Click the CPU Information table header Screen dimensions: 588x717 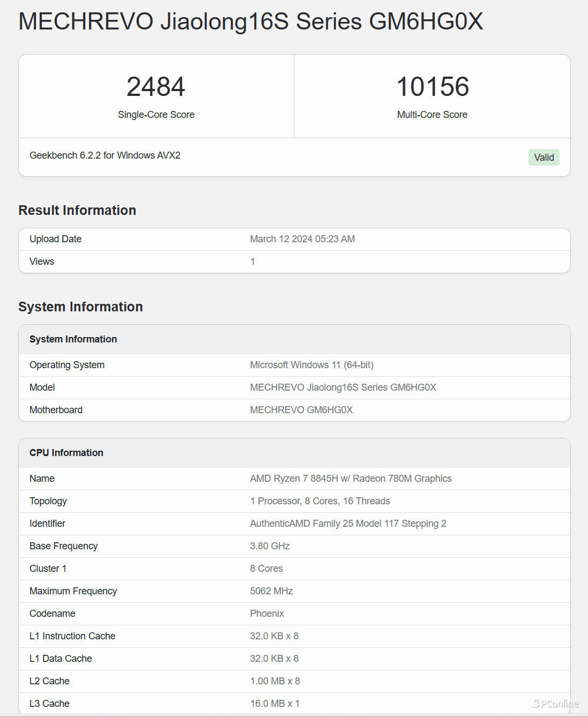[66, 453]
